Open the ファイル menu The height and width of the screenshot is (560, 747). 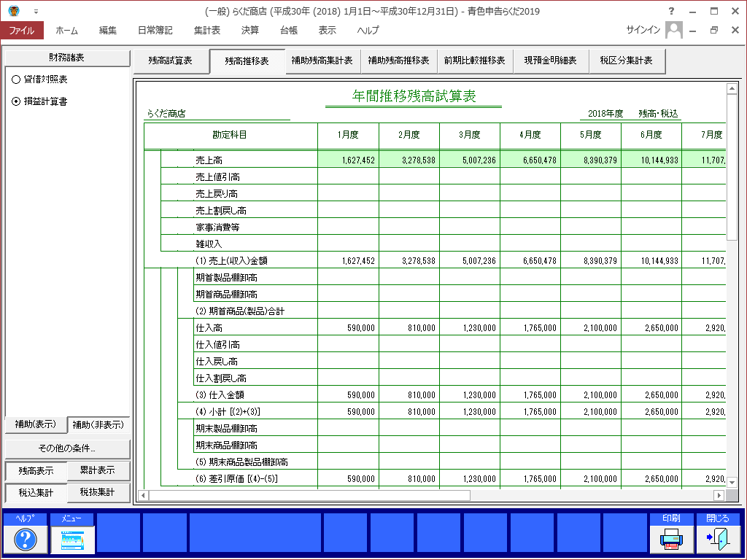22,30
